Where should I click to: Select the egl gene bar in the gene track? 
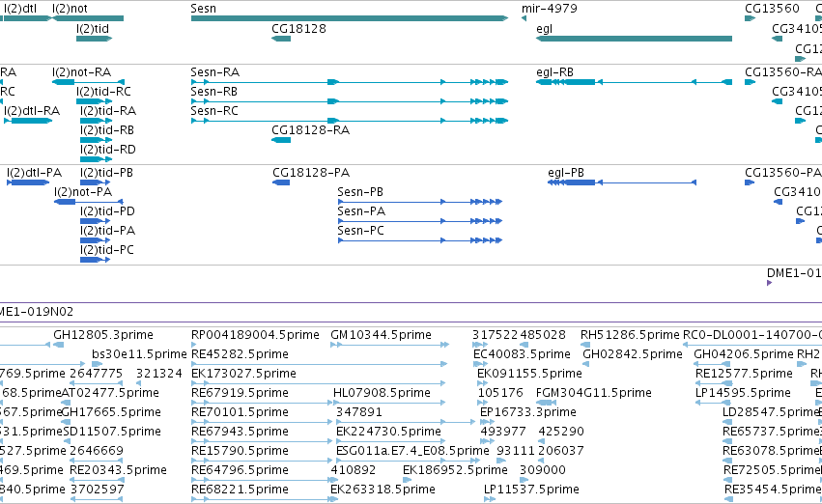pos(634,39)
